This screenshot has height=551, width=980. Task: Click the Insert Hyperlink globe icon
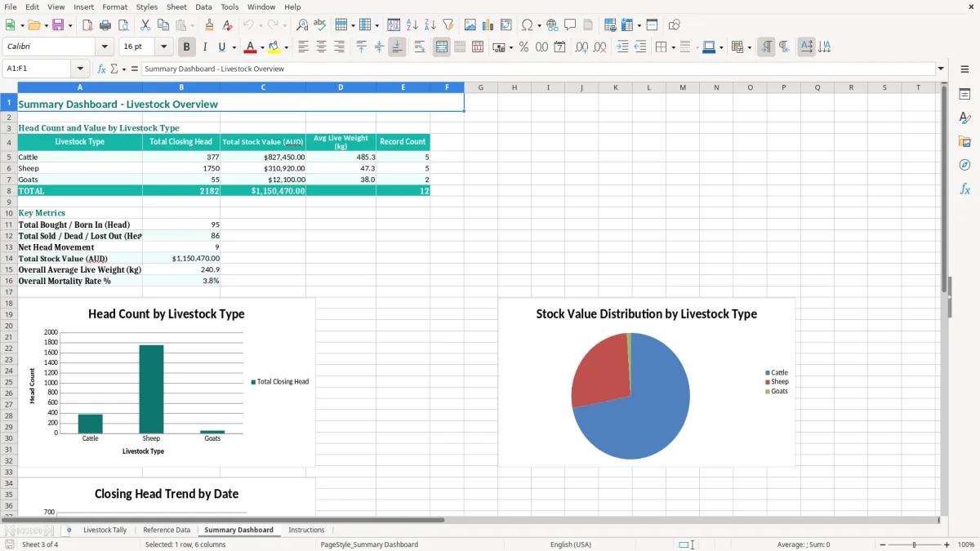click(x=552, y=25)
